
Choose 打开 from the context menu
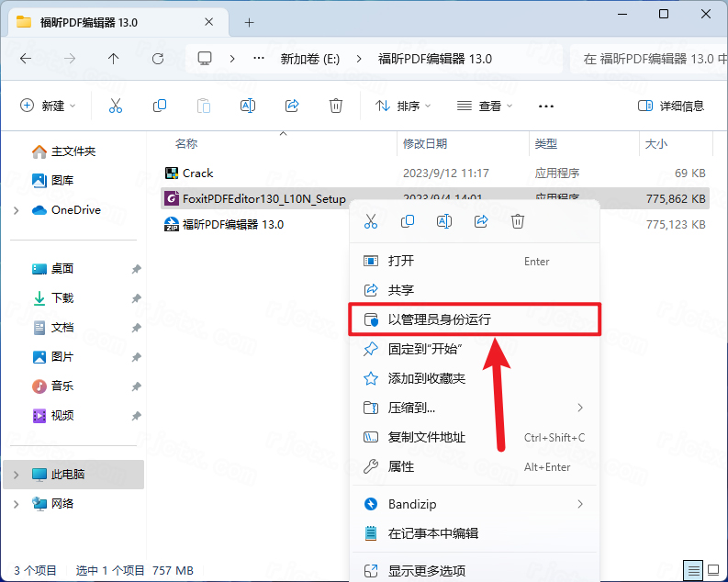[475, 261]
